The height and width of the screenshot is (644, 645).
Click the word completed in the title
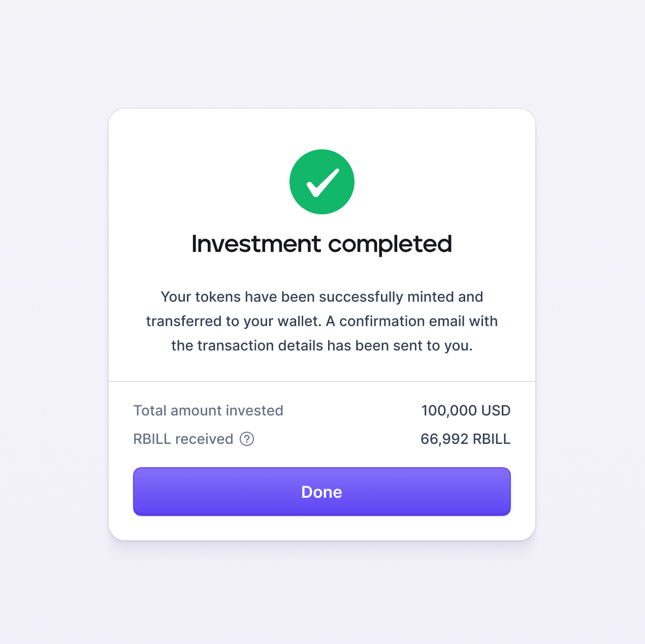pos(390,244)
